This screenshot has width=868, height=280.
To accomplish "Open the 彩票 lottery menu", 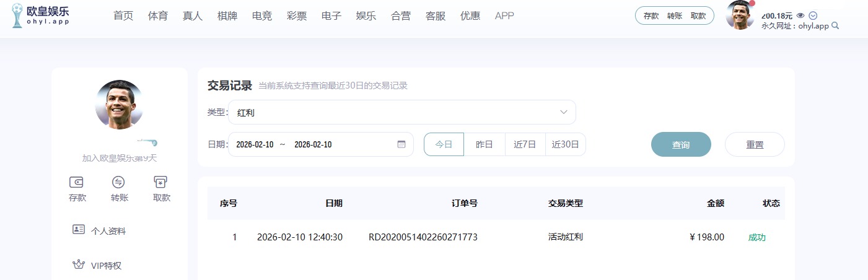I will point(297,16).
